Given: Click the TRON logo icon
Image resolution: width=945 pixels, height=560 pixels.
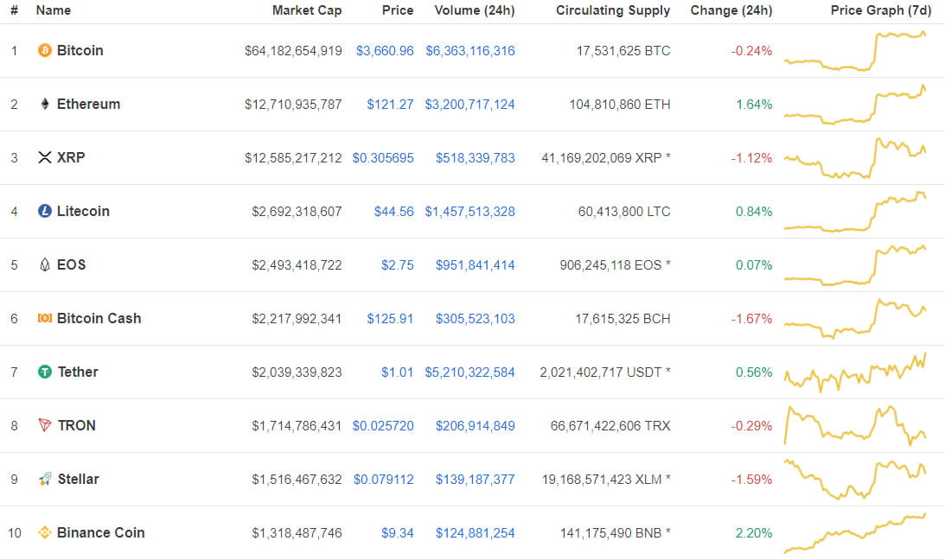Looking at the screenshot, I should [x=45, y=426].
